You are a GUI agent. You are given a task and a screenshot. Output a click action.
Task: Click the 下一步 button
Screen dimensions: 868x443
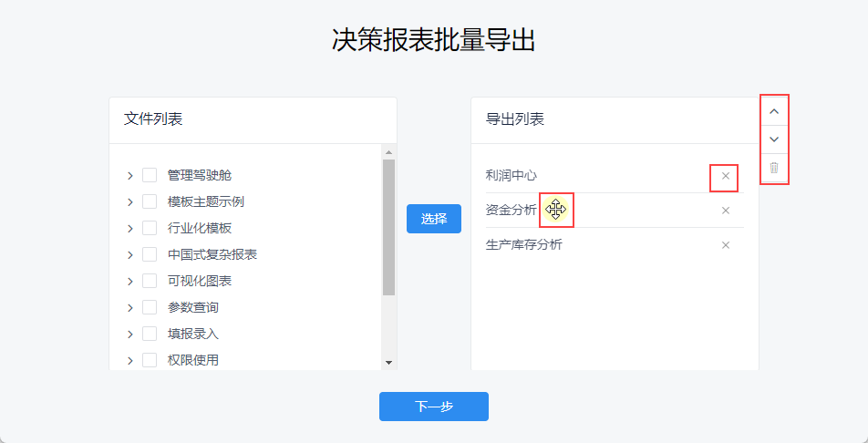tap(434, 407)
